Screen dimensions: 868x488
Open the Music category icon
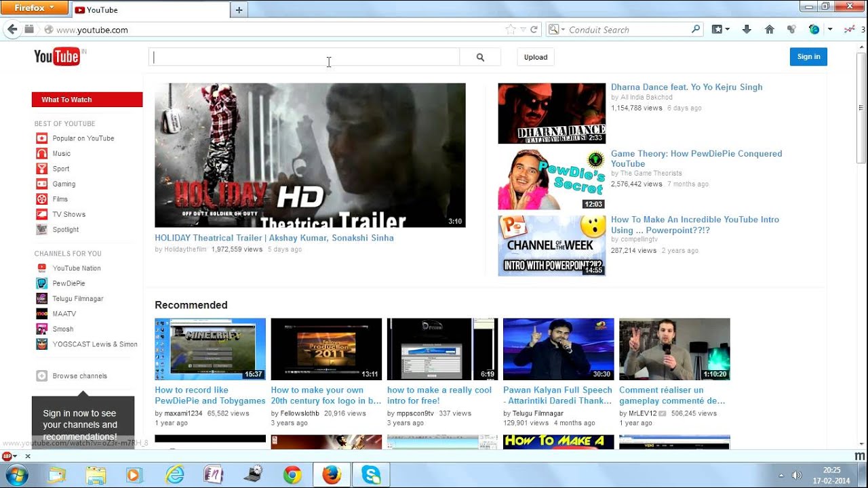[x=41, y=153]
